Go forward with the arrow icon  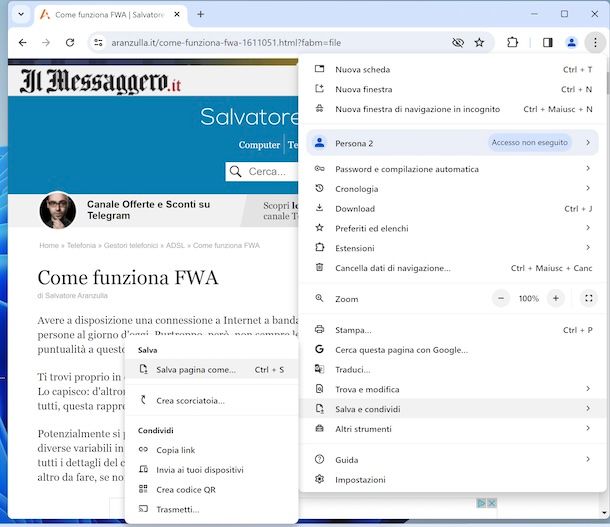(x=46, y=42)
